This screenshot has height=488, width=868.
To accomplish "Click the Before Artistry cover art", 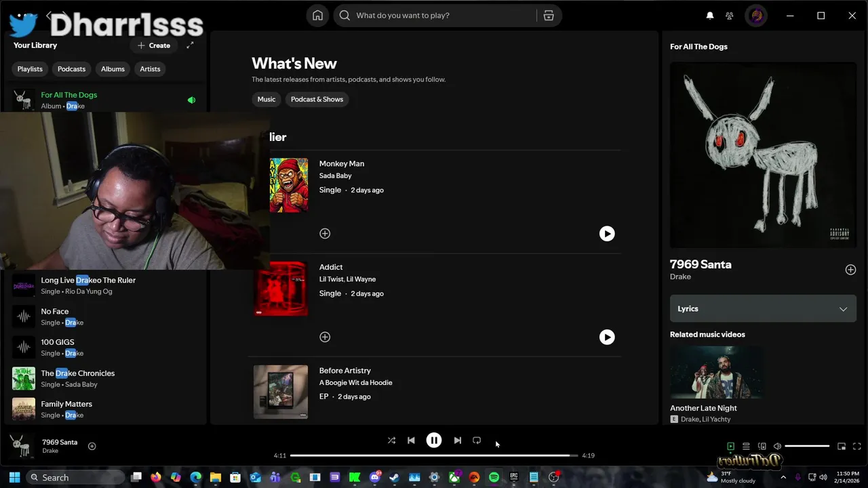I will pos(281,392).
